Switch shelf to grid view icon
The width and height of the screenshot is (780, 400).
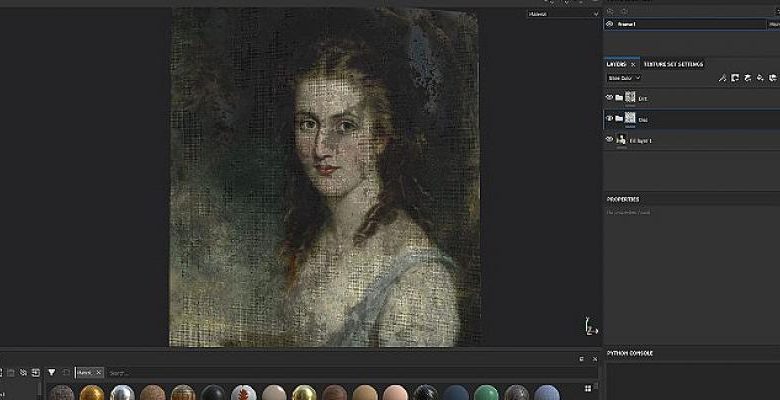[x=588, y=388]
